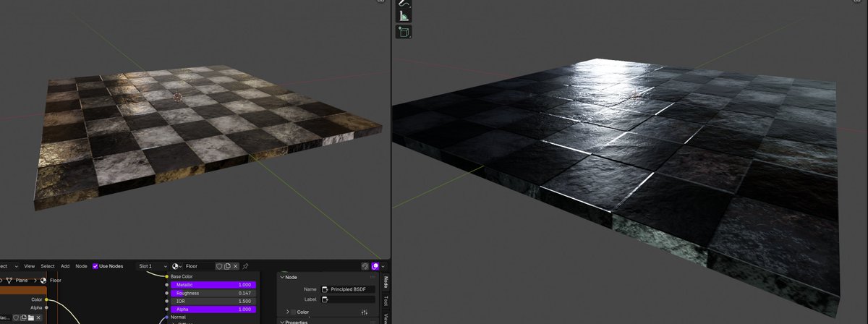Duplicate the Floor material with copy icon
Viewport: 868px width, 324px height.
(227, 266)
